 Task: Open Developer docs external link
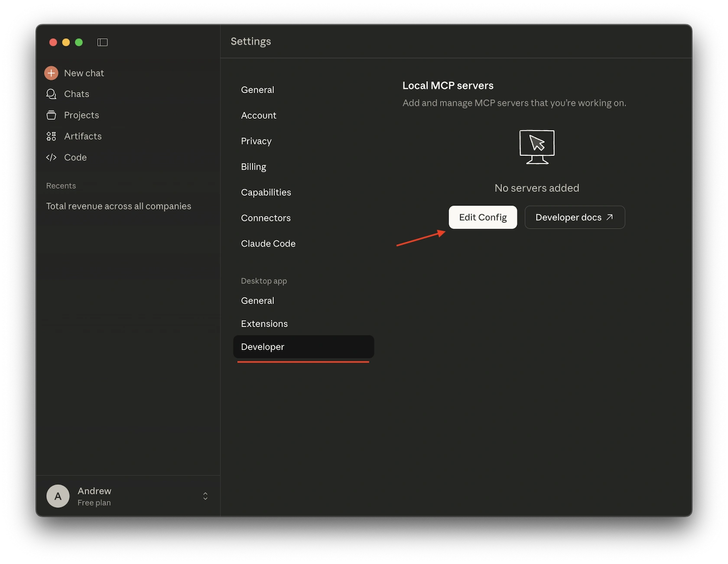(574, 218)
